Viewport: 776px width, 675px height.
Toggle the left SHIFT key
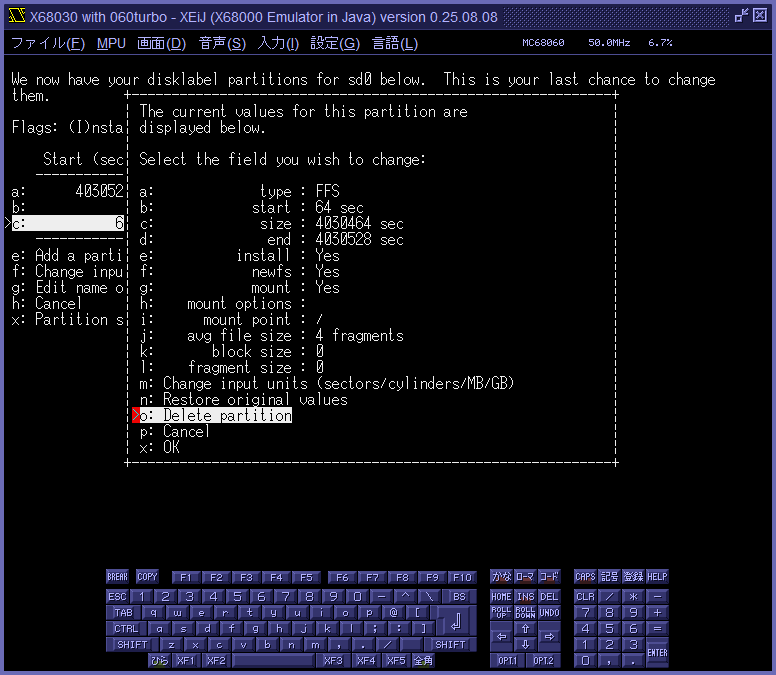pyautogui.click(x=132, y=644)
